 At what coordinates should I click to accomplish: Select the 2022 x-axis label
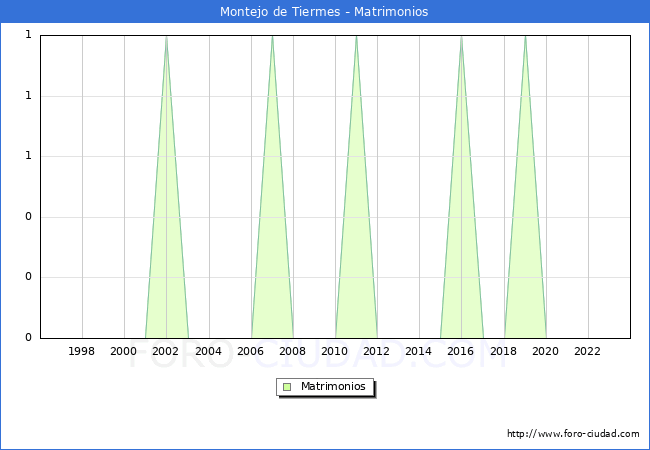(x=587, y=351)
